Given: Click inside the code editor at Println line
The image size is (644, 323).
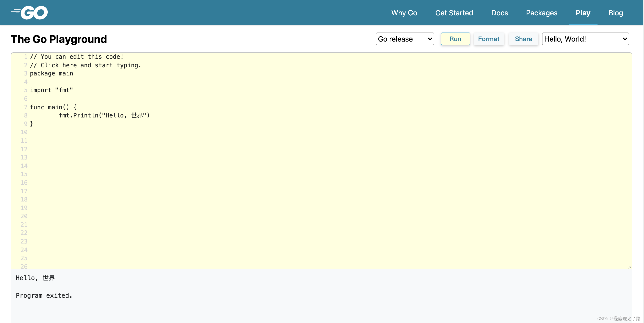Looking at the screenshot, I should point(104,115).
